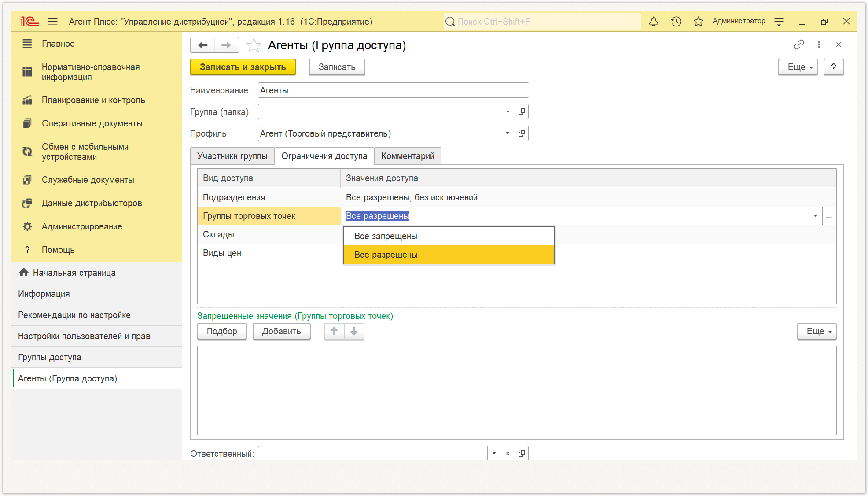Click the Начальная страница home icon
The width and height of the screenshot is (868, 496).
pyautogui.click(x=24, y=273)
